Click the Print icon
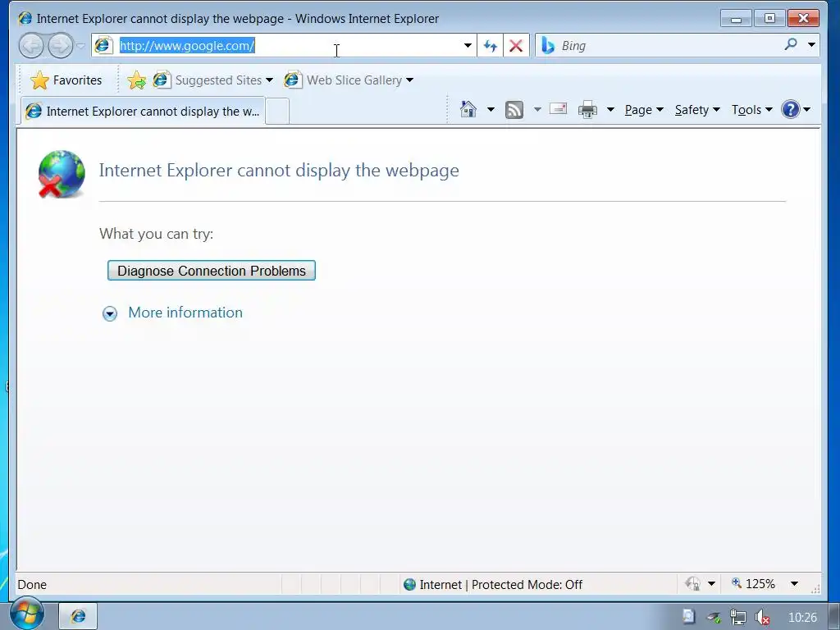The image size is (840, 630). point(587,110)
